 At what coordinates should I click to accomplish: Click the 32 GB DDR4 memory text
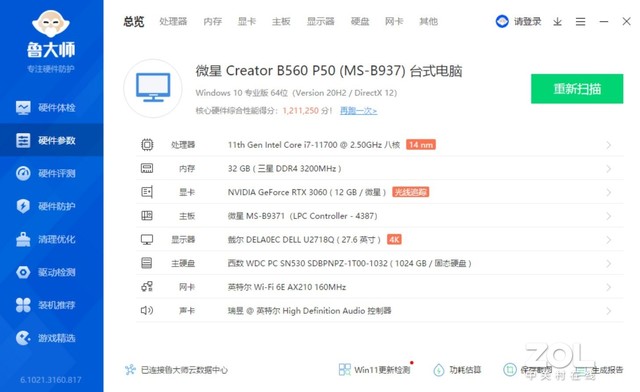(284, 168)
